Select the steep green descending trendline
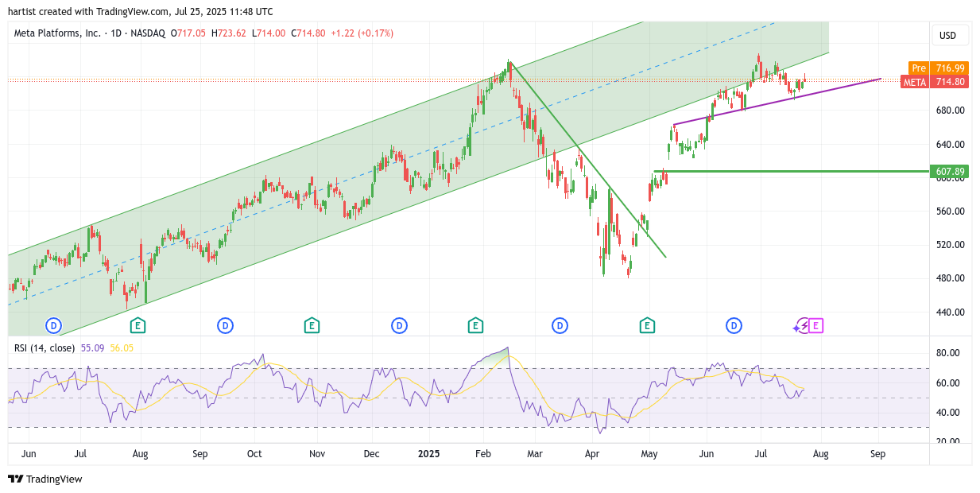980x493 pixels. 587,160
